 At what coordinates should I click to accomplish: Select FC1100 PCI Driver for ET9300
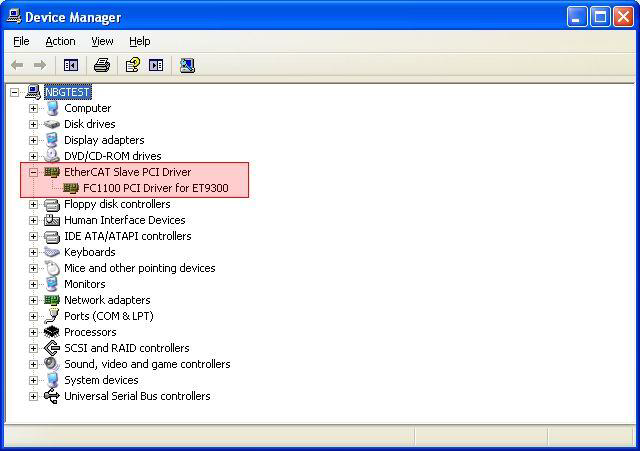156,188
